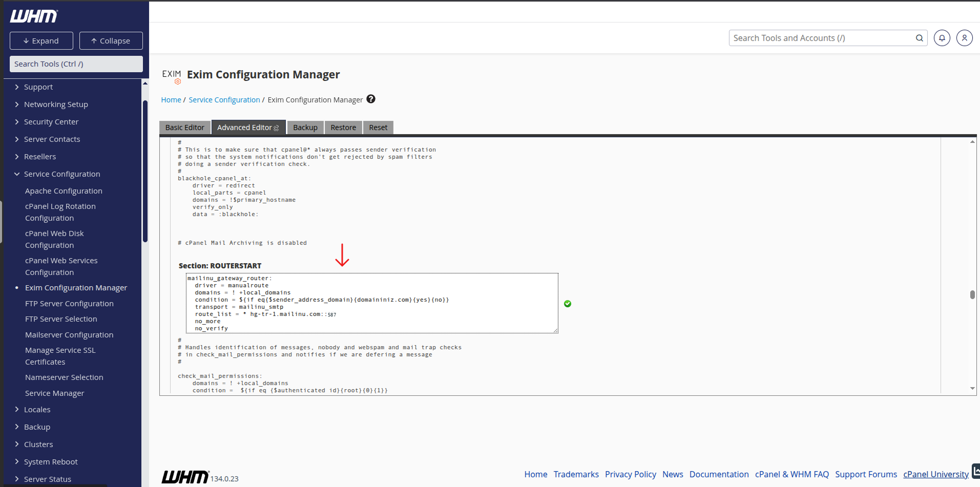Open the user account icon menu

(964, 38)
